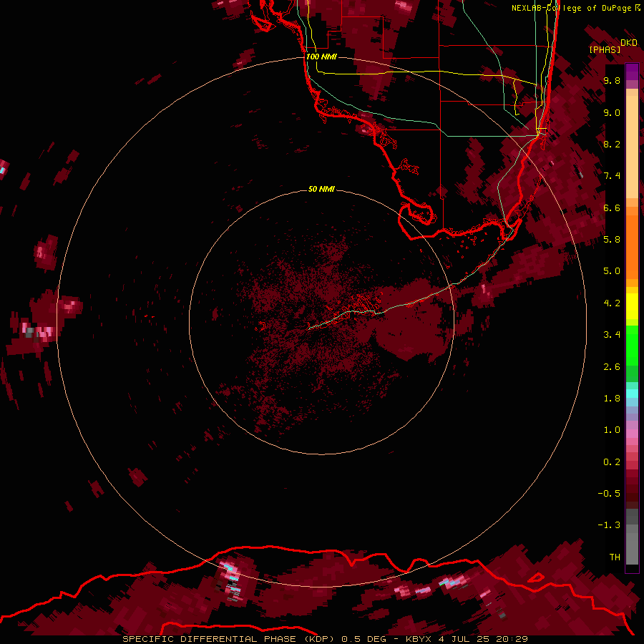Click the [PHAS] units label

click(605, 49)
